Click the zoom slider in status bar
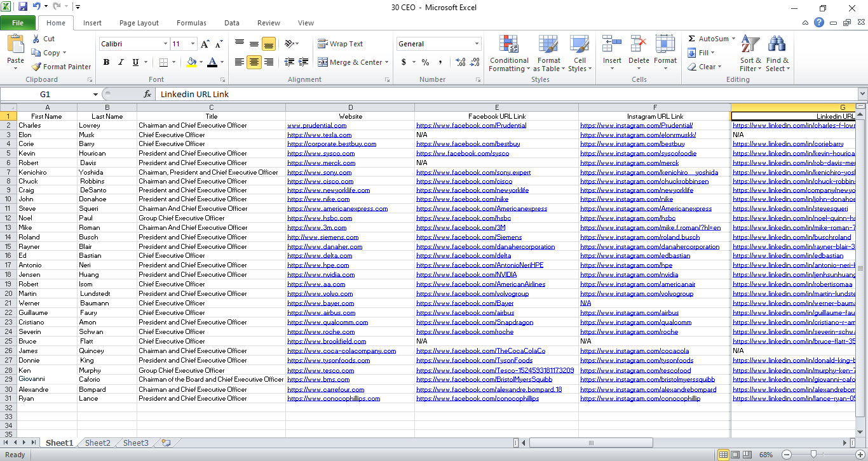This screenshot has width=868, height=461. pos(813,455)
